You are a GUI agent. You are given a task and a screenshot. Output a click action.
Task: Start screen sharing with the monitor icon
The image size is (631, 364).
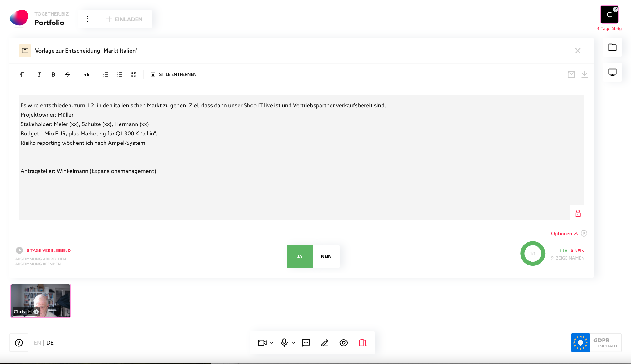coord(613,72)
